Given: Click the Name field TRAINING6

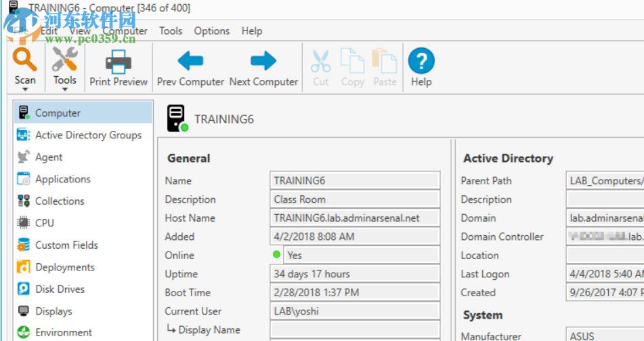Looking at the screenshot, I should click(355, 180).
